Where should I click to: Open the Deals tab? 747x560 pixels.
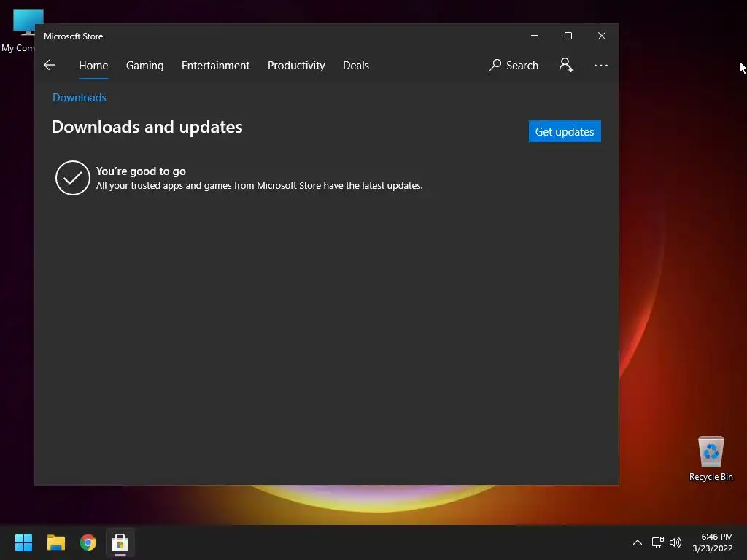point(356,65)
